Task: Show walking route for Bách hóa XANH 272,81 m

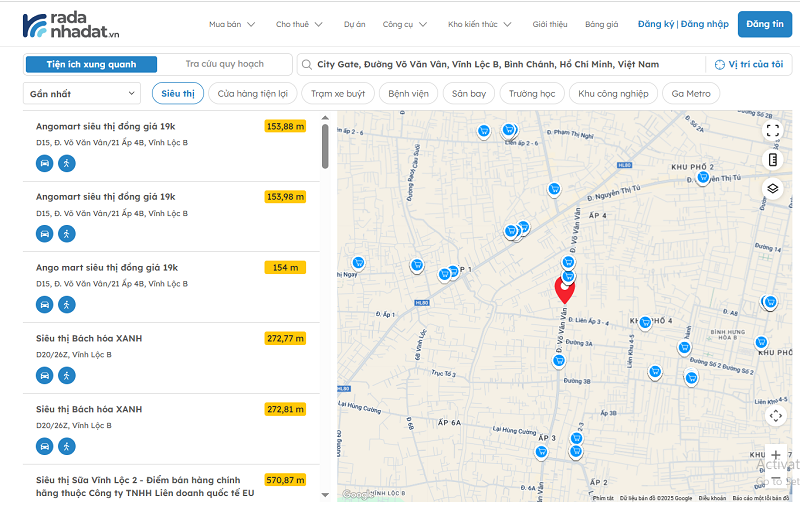Action: pos(67,447)
